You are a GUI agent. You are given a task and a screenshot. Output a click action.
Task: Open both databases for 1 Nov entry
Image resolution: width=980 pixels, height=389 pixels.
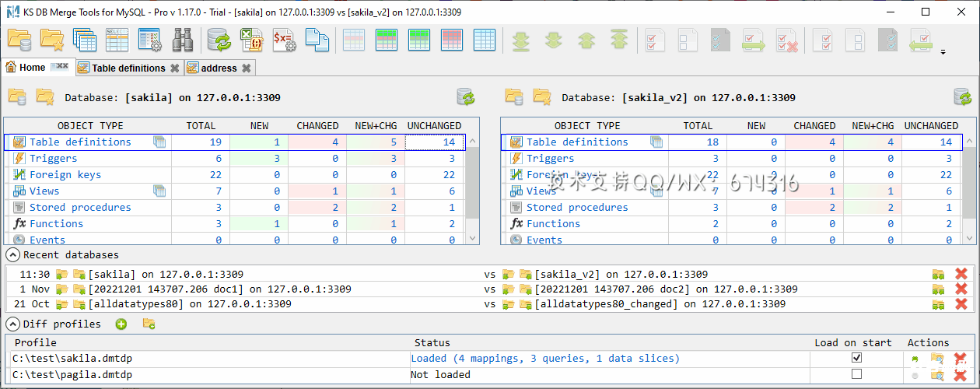[x=939, y=289]
